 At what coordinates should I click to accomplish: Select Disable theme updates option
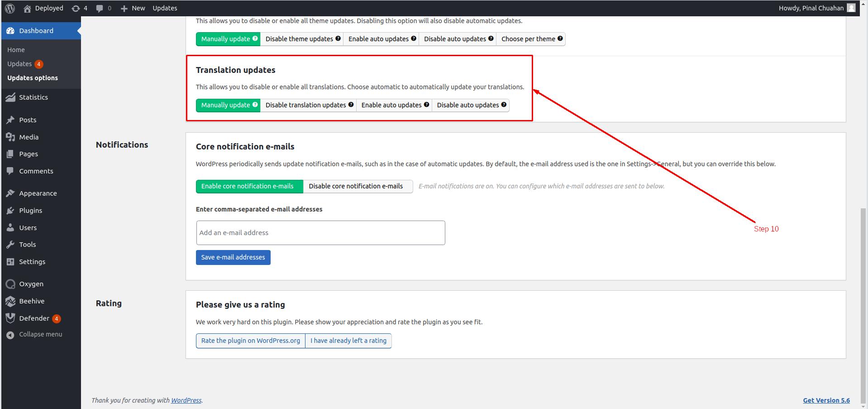[302, 39]
